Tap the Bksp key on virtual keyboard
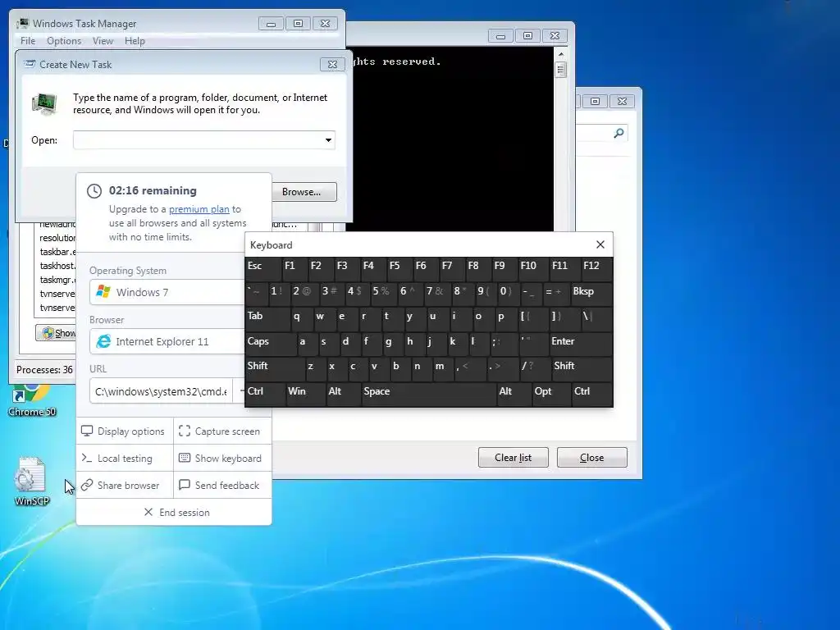This screenshot has height=630, width=840. (591, 295)
